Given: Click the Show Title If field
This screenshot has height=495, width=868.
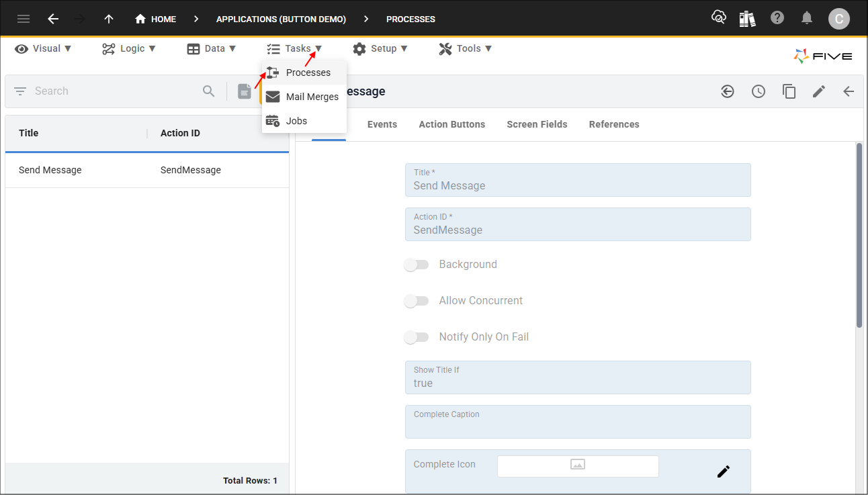Looking at the screenshot, I should tap(578, 377).
